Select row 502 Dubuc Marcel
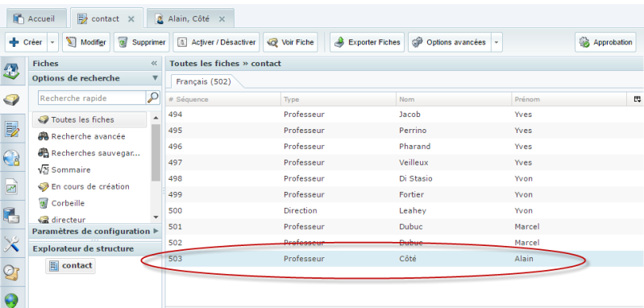Screen dimensions: 644x308 [x=405, y=243]
